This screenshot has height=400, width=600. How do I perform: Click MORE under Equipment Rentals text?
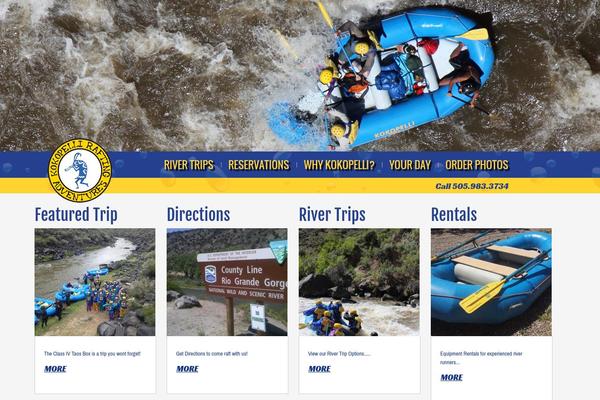coord(452,377)
